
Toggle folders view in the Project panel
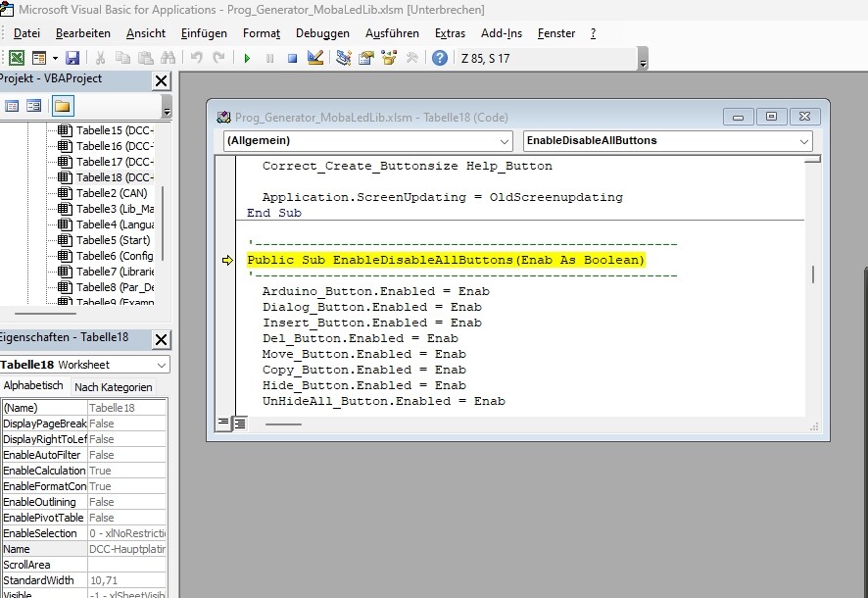pyautogui.click(x=62, y=106)
